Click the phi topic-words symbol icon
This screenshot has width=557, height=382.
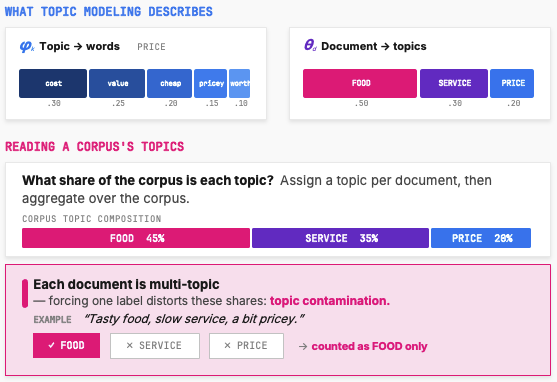tap(27, 47)
